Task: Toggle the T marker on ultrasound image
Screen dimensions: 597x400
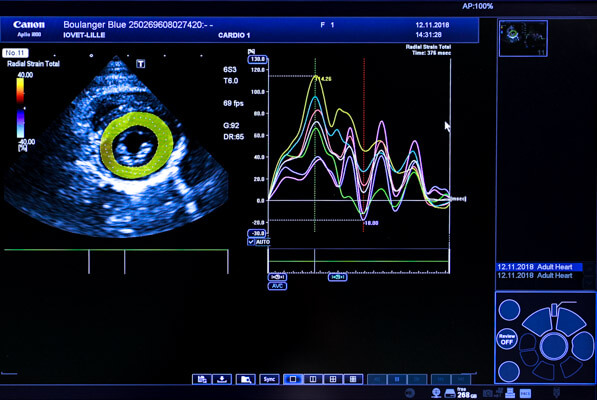Action: pos(140,64)
